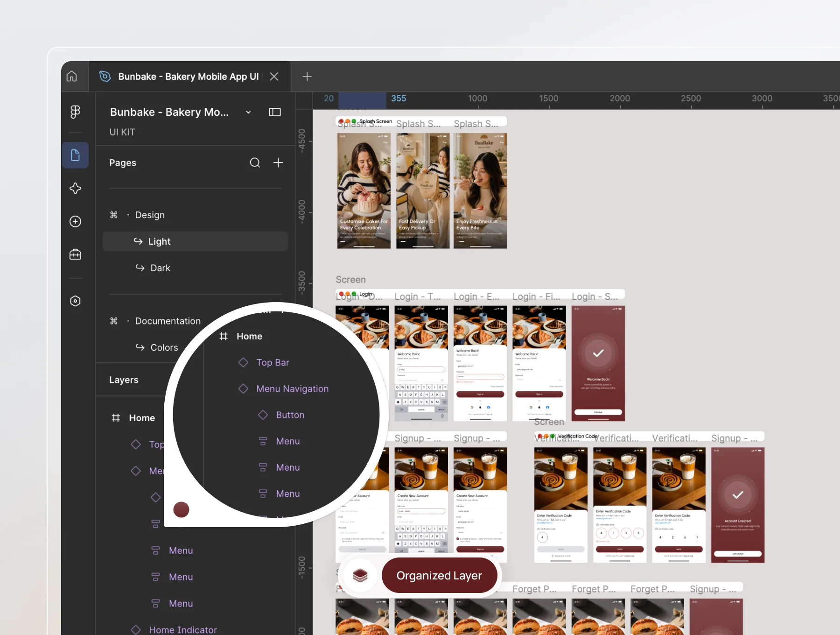Screen dimensions: 840x635
Task: Click the dark red circle swatch
Action: tap(181, 509)
